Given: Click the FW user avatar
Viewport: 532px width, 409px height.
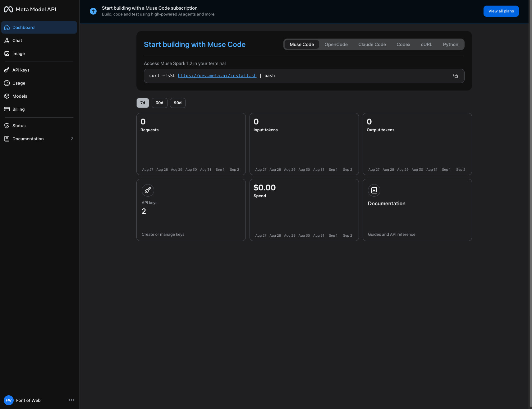Looking at the screenshot, I should pyautogui.click(x=9, y=400).
